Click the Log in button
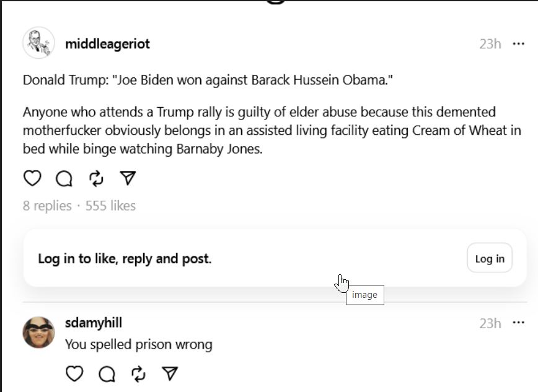 point(490,258)
